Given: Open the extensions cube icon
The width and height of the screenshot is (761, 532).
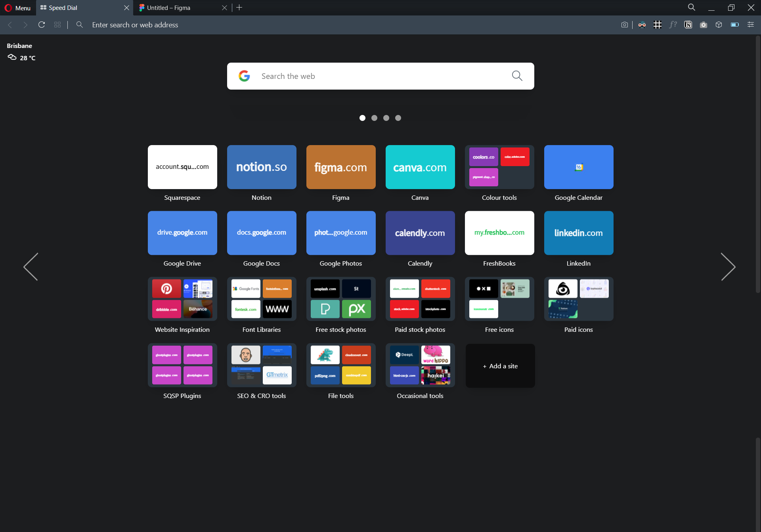Looking at the screenshot, I should (719, 25).
